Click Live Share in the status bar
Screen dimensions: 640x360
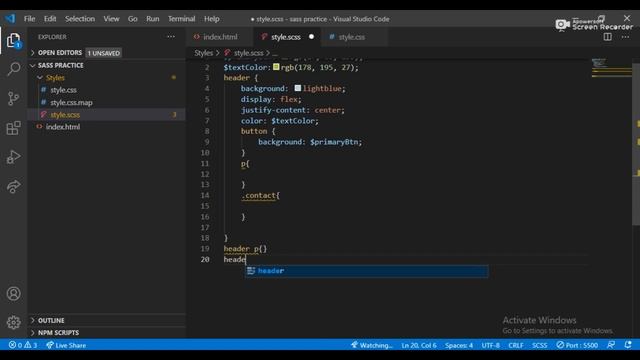tap(66, 345)
